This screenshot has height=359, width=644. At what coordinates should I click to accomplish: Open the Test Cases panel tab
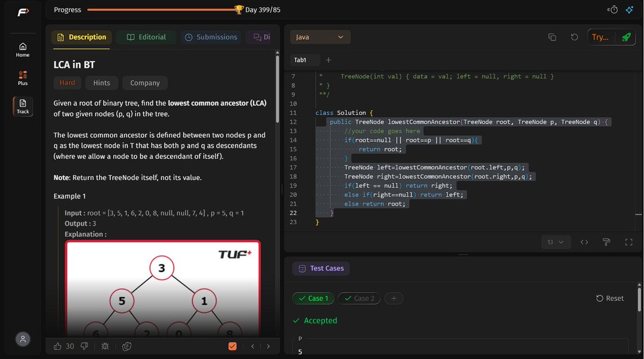321,268
